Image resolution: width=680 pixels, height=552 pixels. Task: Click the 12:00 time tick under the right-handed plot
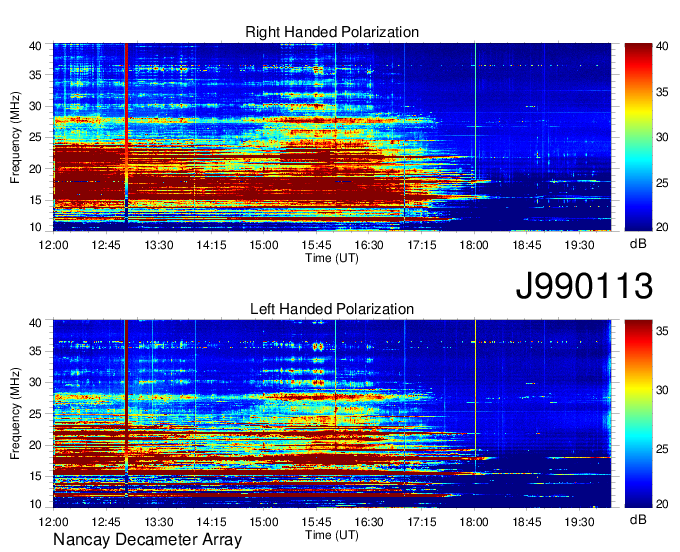(x=53, y=245)
